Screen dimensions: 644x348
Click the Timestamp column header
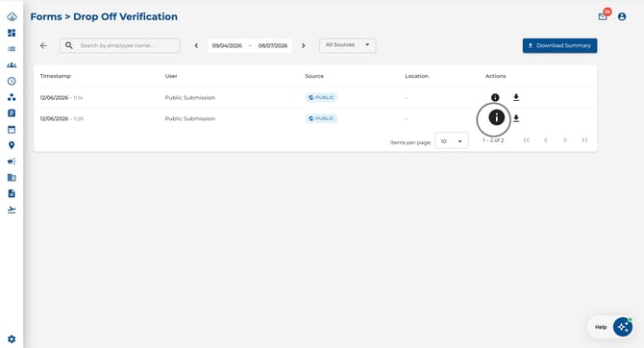(56, 76)
